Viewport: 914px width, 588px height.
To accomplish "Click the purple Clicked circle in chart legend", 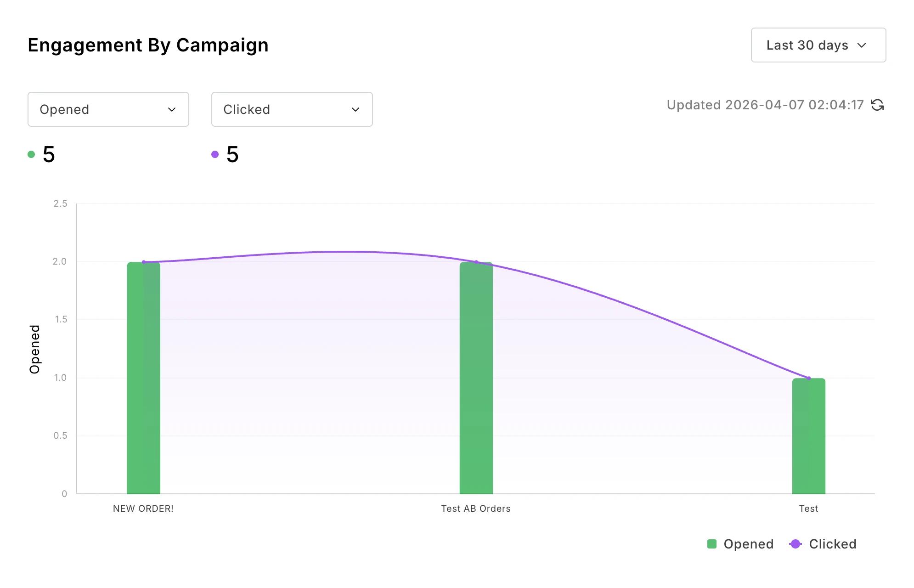I will coord(796,544).
